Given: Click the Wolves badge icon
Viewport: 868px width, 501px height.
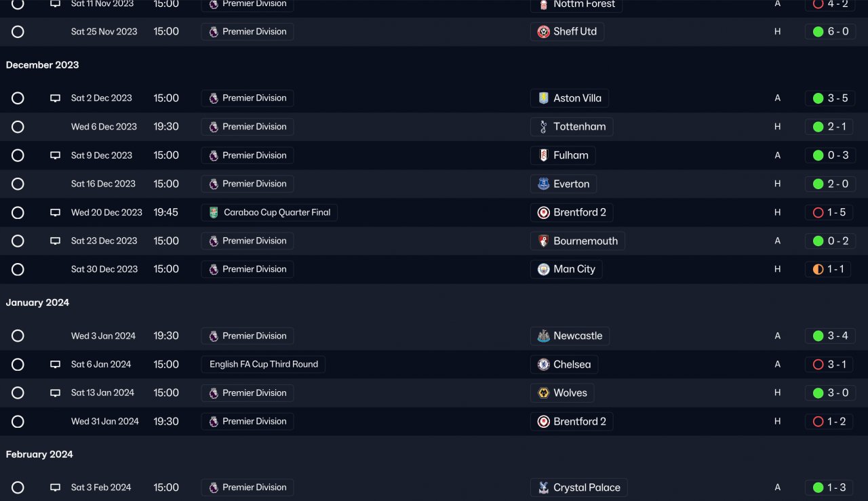Looking at the screenshot, I should tap(543, 393).
